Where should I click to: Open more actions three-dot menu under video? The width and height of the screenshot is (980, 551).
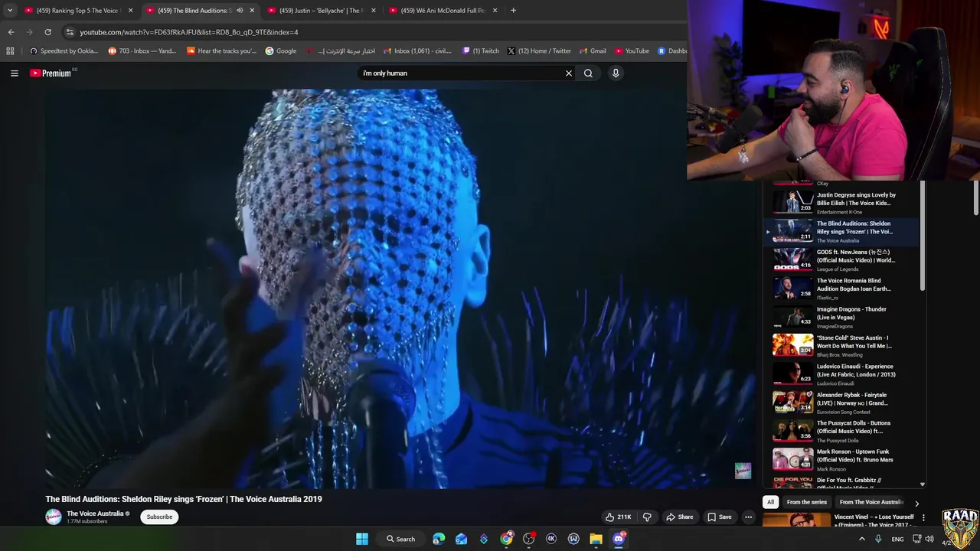[748, 517]
